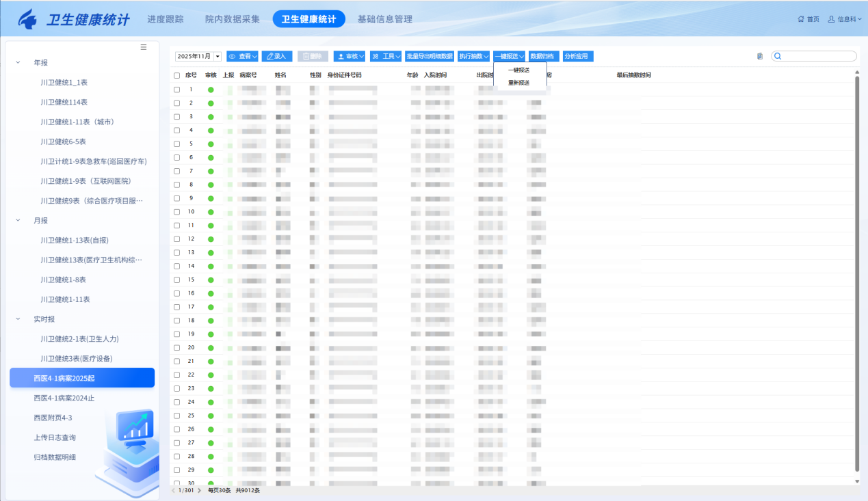Image resolution: width=868 pixels, height=501 pixels.
Task: Toggle the select-all checkbox in table header
Action: [x=176, y=75]
